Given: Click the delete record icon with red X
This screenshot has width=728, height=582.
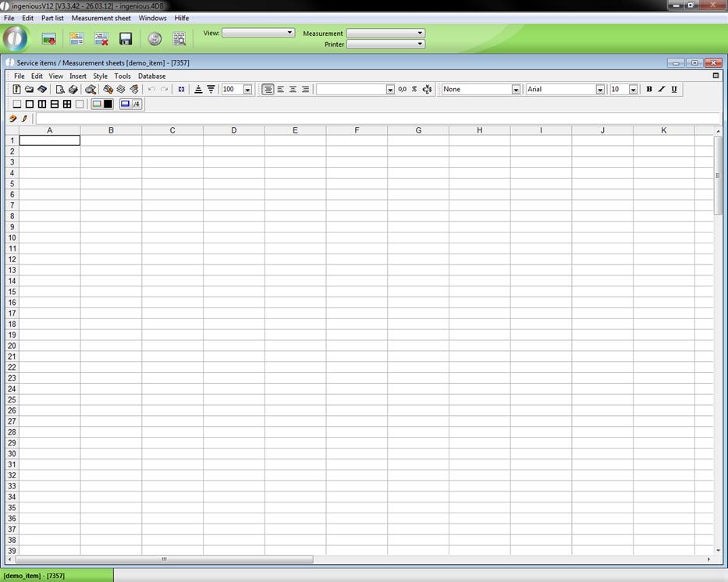Looking at the screenshot, I should coord(101,38).
